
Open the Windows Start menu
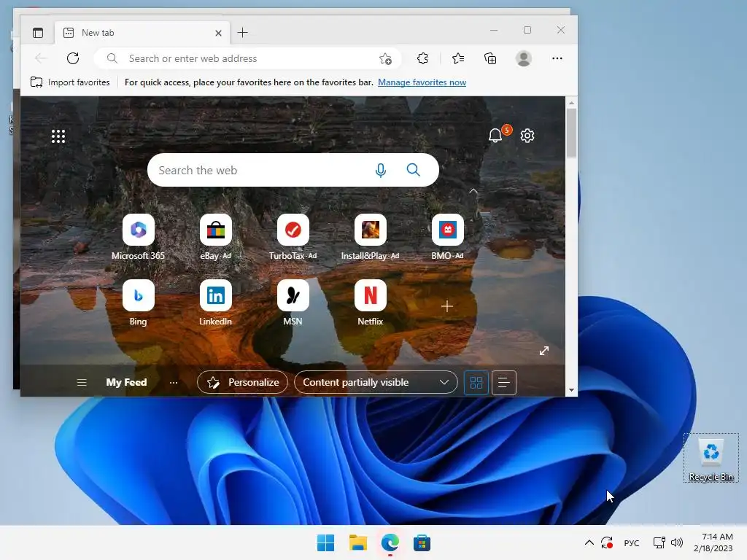coord(326,542)
